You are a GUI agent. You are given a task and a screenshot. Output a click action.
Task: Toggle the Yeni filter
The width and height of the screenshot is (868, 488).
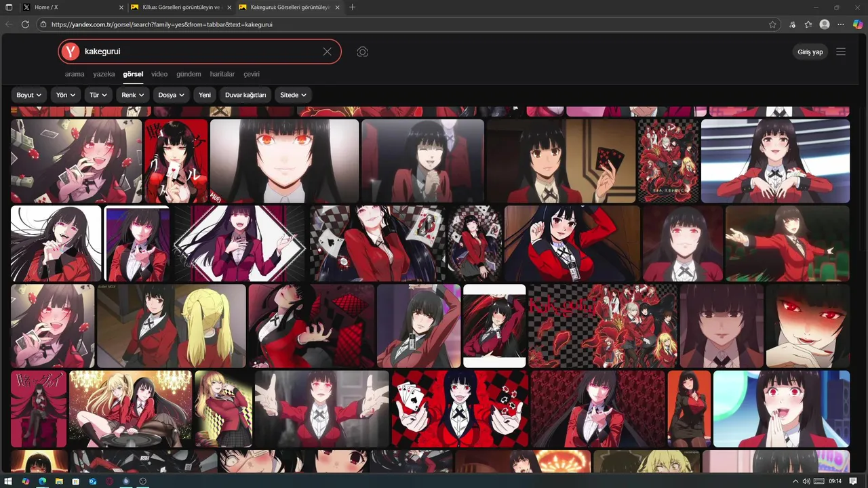pyautogui.click(x=205, y=95)
